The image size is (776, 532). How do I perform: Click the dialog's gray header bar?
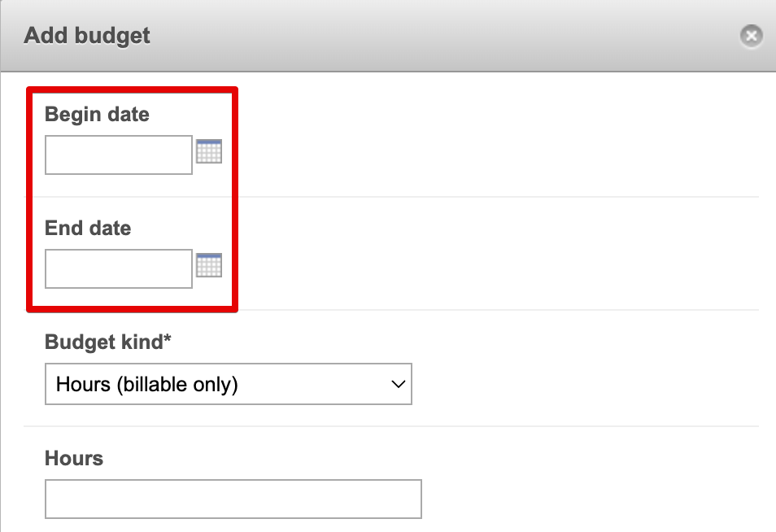point(388,36)
